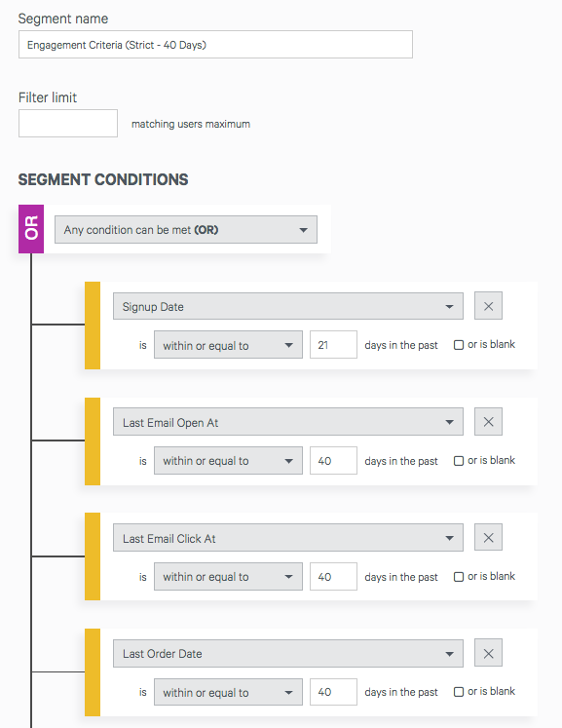Open the Last Email Click At field dropdown

pos(288,538)
